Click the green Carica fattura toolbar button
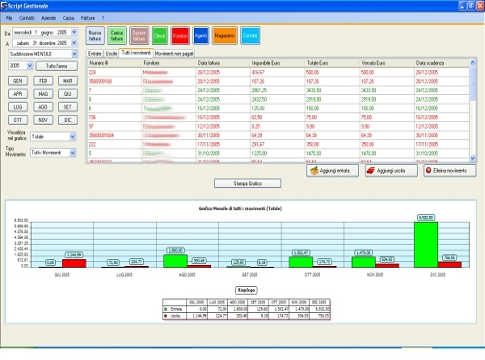This screenshot has width=485, height=360. (117, 36)
